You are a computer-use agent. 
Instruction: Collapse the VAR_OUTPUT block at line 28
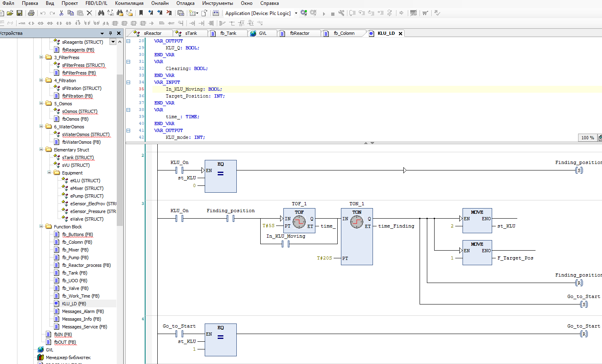click(129, 41)
